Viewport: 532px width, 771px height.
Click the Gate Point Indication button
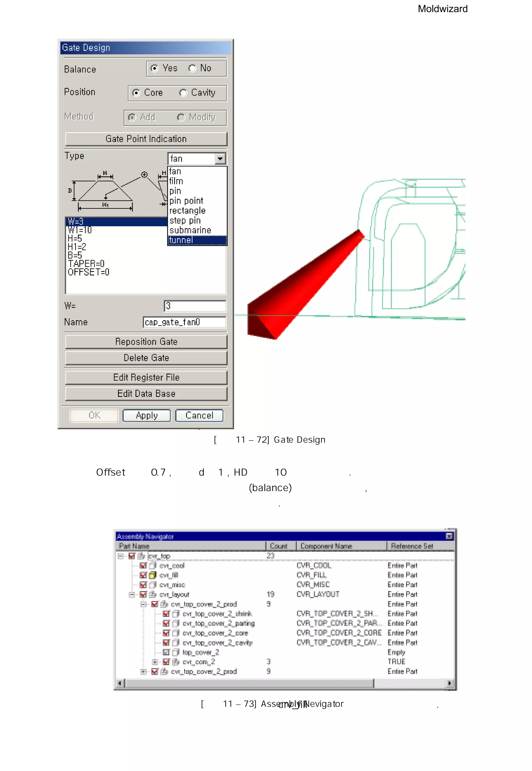[x=146, y=139]
